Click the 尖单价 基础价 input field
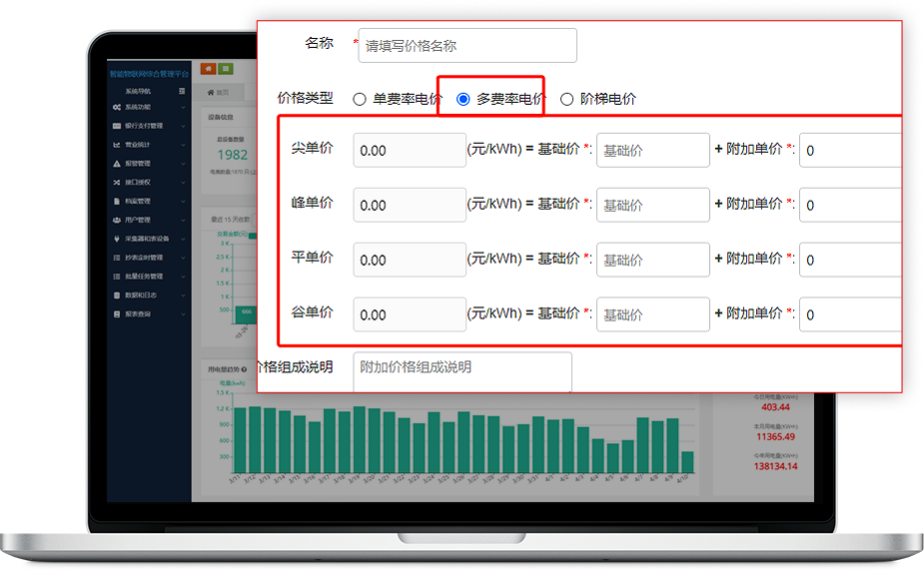The image size is (924, 571). (652, 151)
